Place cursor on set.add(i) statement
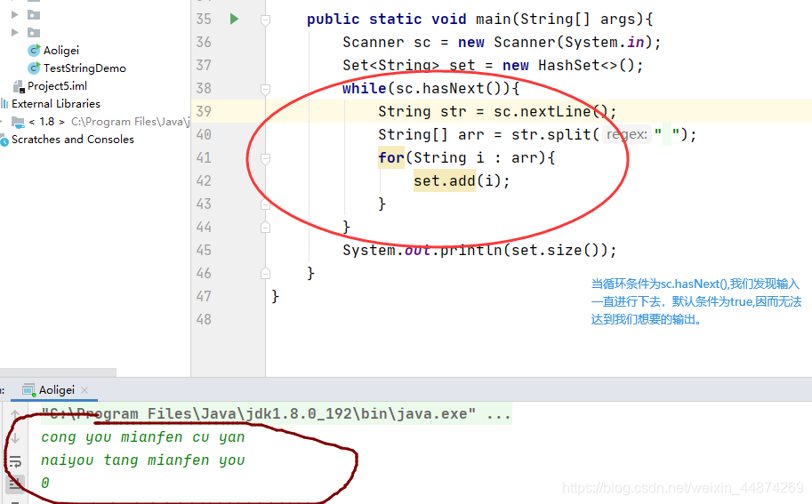Screen dimensions: 812x504 pos(462,180)
